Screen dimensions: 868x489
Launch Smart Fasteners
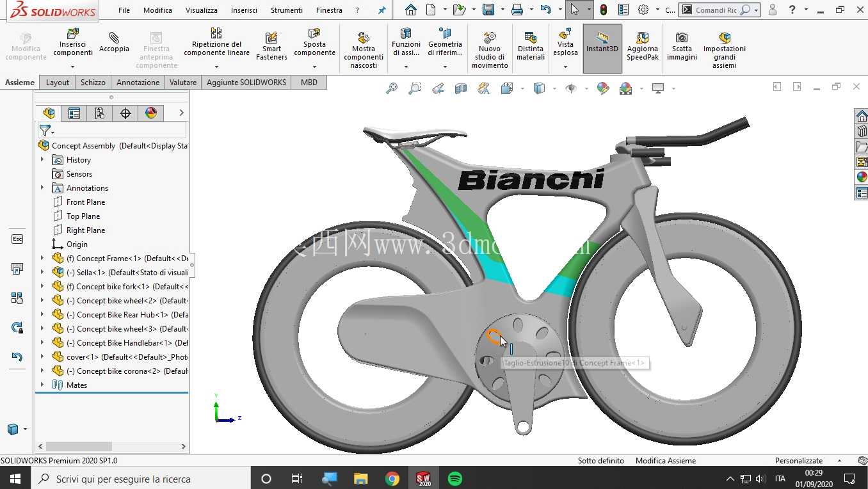tap(271, 46)
